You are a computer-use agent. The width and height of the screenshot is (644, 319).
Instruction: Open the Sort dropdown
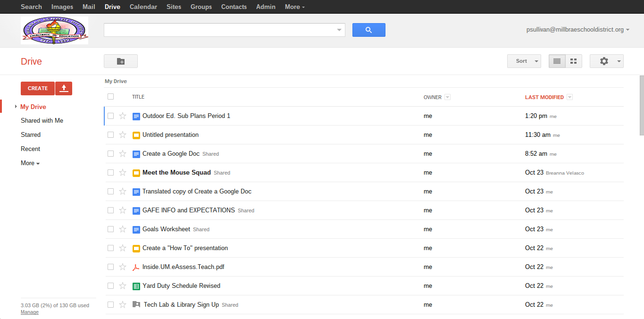(524, 61)
